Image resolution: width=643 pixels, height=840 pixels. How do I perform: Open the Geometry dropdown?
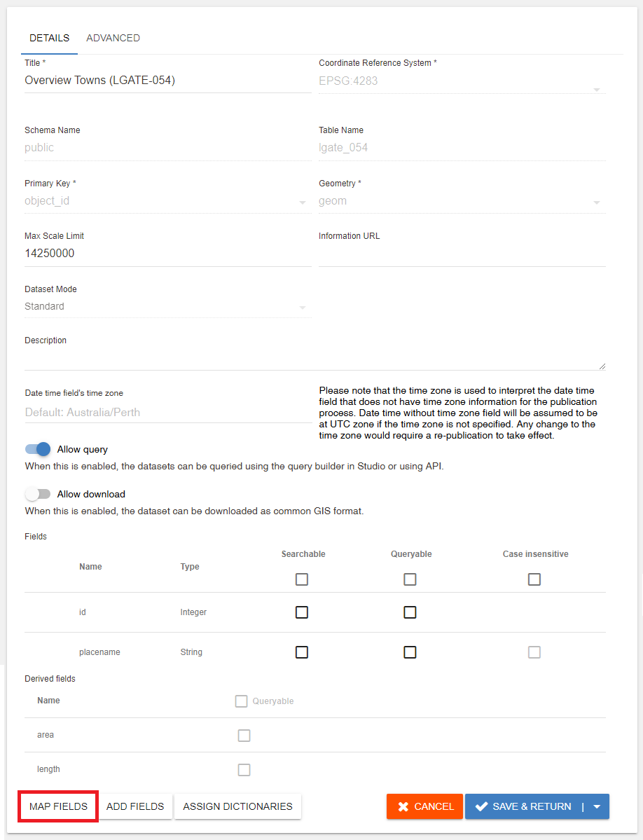pos(461,201)
